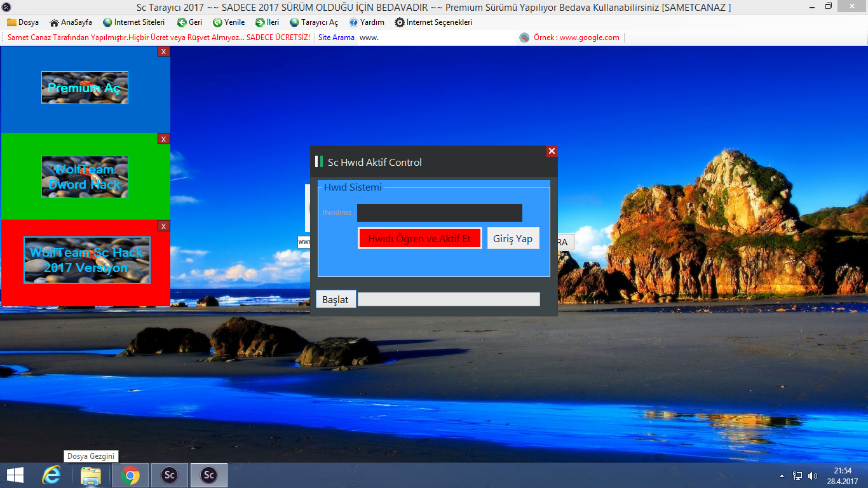Viewport: 868px width, 488px height.
Task: Click Örnek : www.google.com text
Action: (x=576, y=37)
